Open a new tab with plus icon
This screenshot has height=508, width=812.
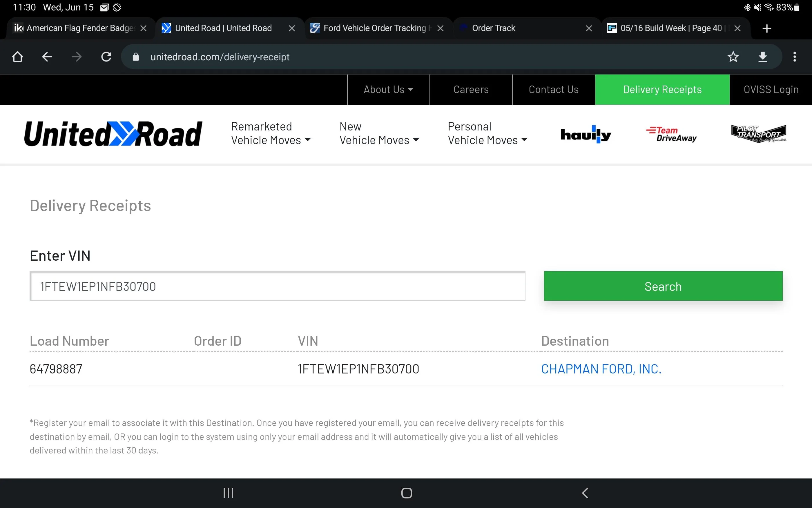click(767, 28)
